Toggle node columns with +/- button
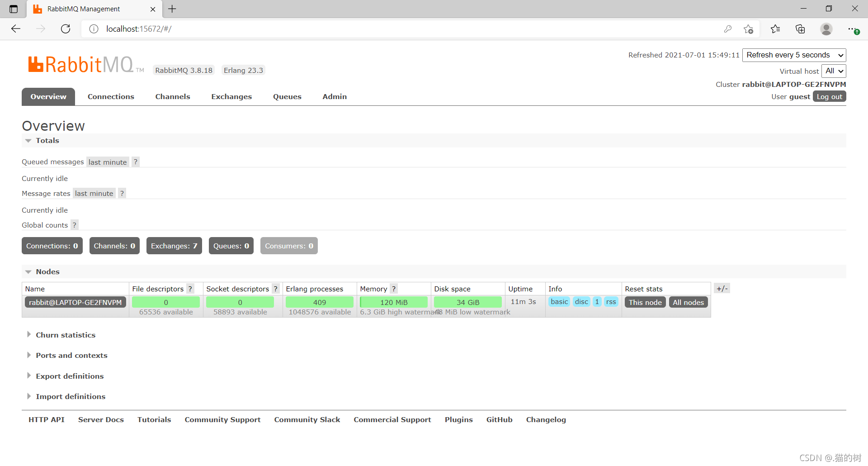The image size is (868, 466). coord(722,288)
